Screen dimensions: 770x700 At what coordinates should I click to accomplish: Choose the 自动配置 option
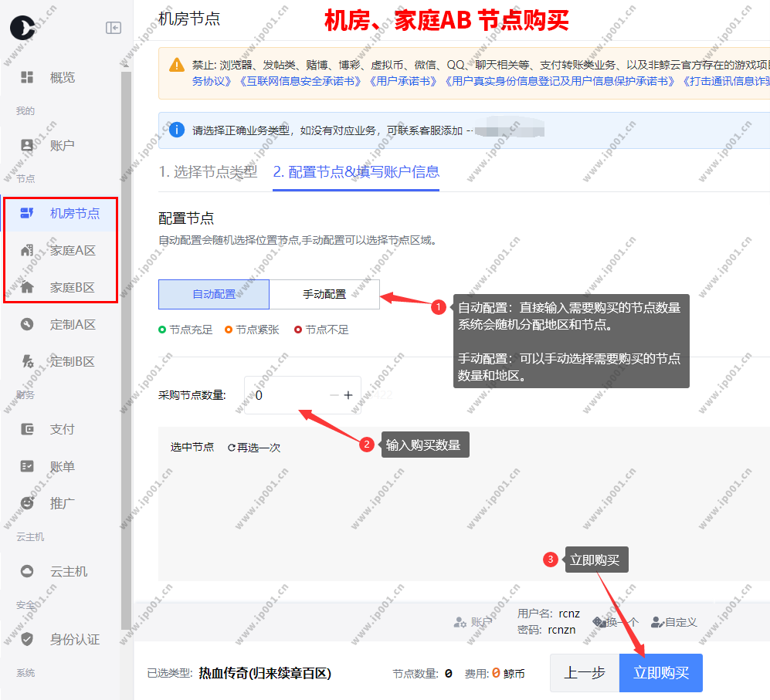[x=214, y=294]
